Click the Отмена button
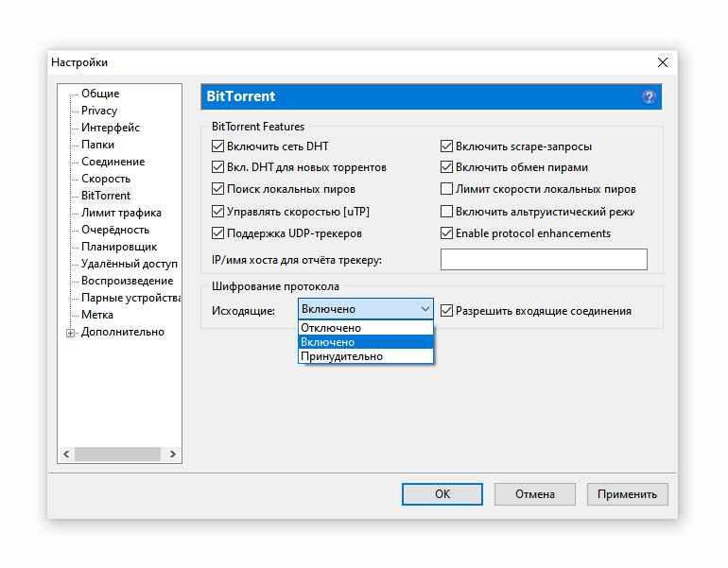The width and height of the screenshot is (728, 568). (x=535, y=494)
